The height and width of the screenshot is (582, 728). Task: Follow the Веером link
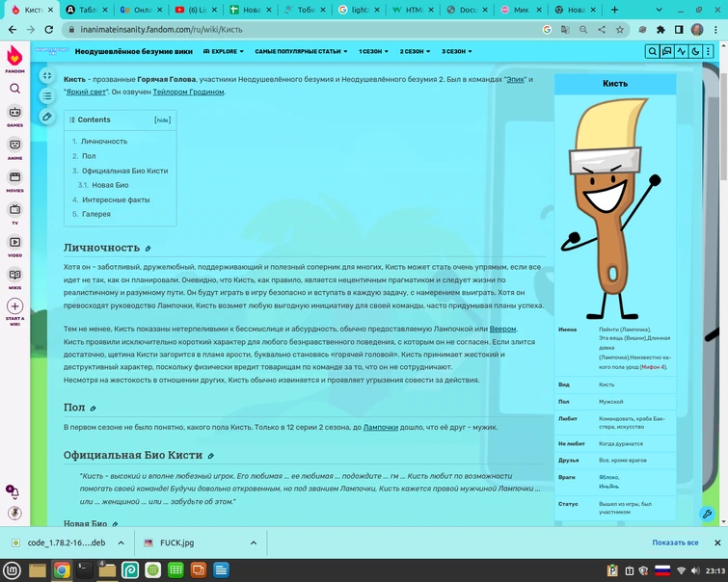pyautogui.click(x=502, y=329)
